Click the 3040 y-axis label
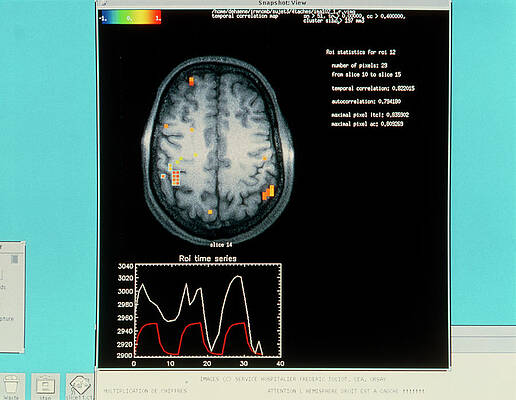The image size is (516, 400). (x=125, y=266)
